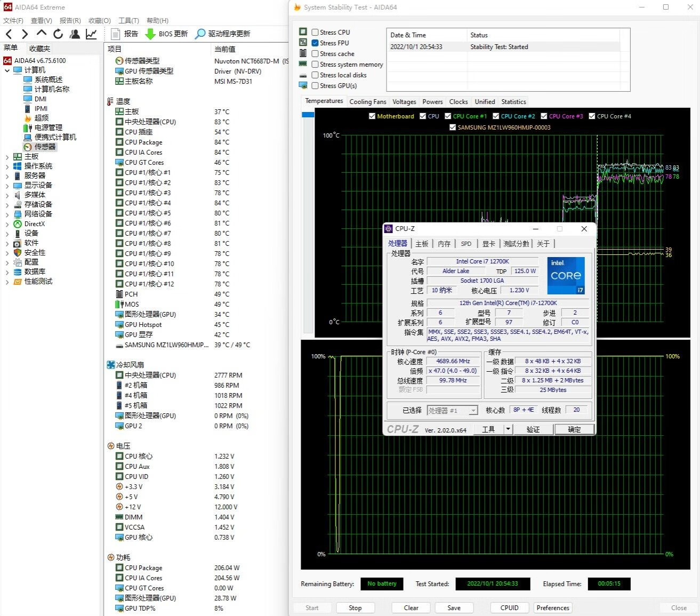
Task: Expand the 主板 tree node
Action: click(x=7, y=157)
